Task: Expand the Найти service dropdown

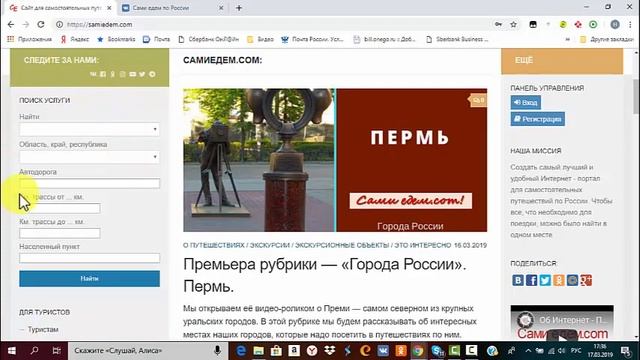Action: click(89, 129)
